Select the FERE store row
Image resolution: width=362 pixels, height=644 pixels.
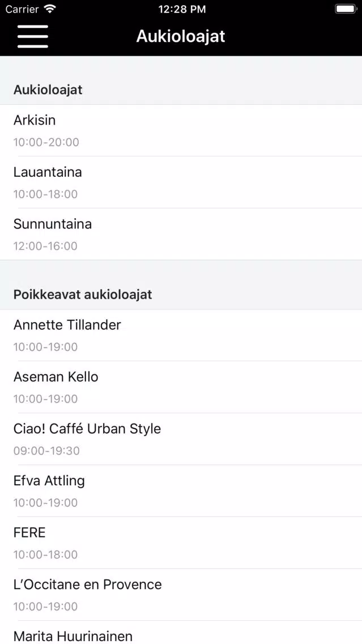[181, 543]
